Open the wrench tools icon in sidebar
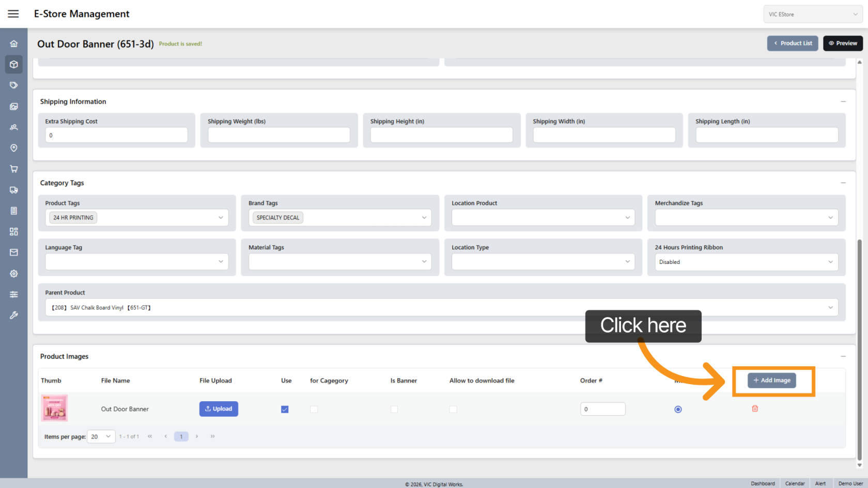Screen dimensions: 868x488 [14, 315]
